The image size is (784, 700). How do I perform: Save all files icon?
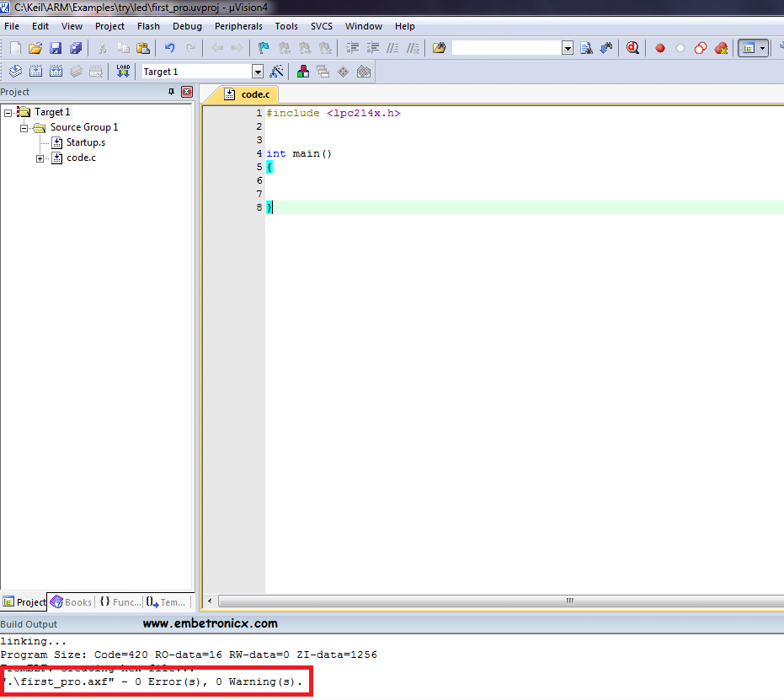[76, 48]
